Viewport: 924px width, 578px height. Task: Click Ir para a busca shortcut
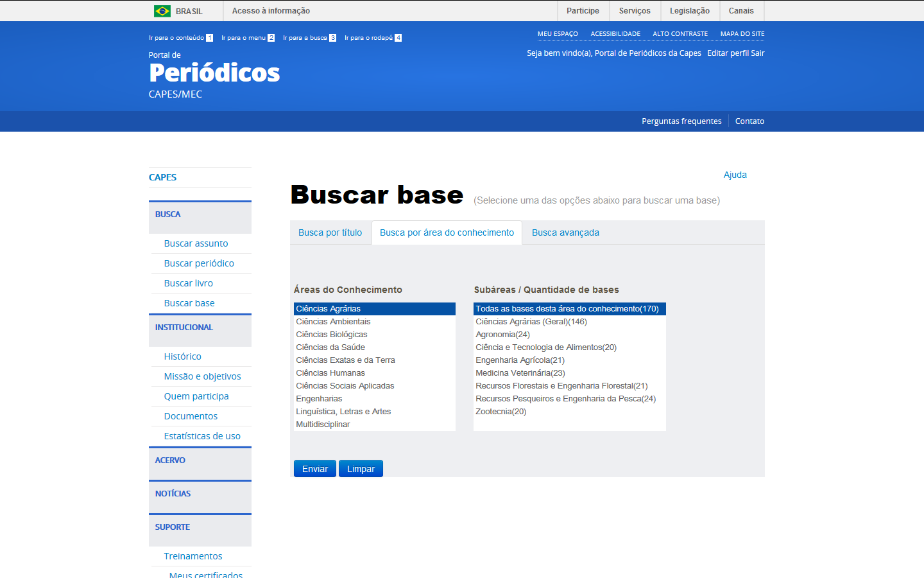pos(309,38)
